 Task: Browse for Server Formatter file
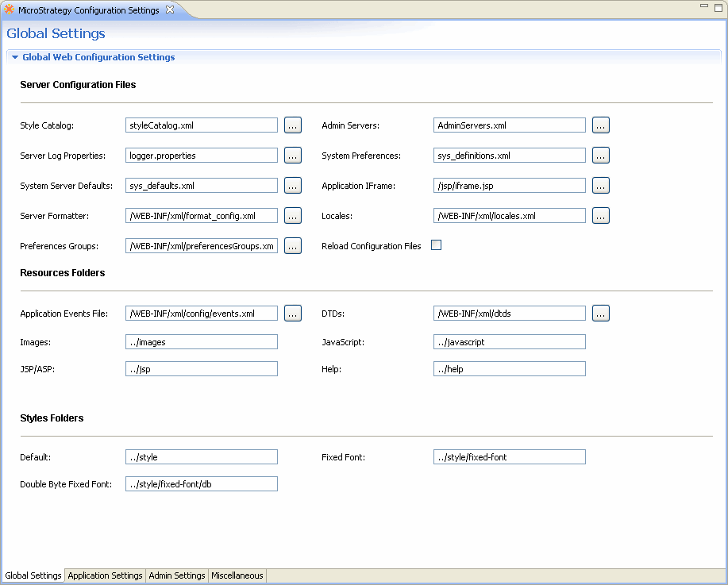point(293,215)
